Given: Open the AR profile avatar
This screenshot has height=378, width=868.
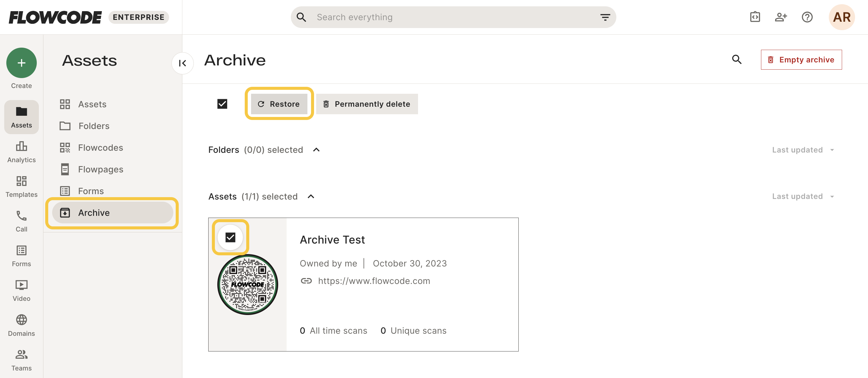Looking at the screenshot, I should [x=841, y=17].
